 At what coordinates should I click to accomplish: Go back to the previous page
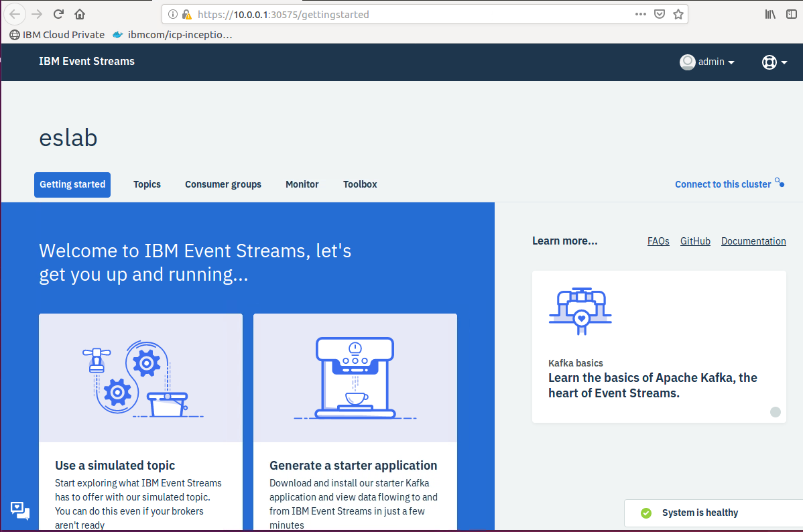tap(15, 14)
